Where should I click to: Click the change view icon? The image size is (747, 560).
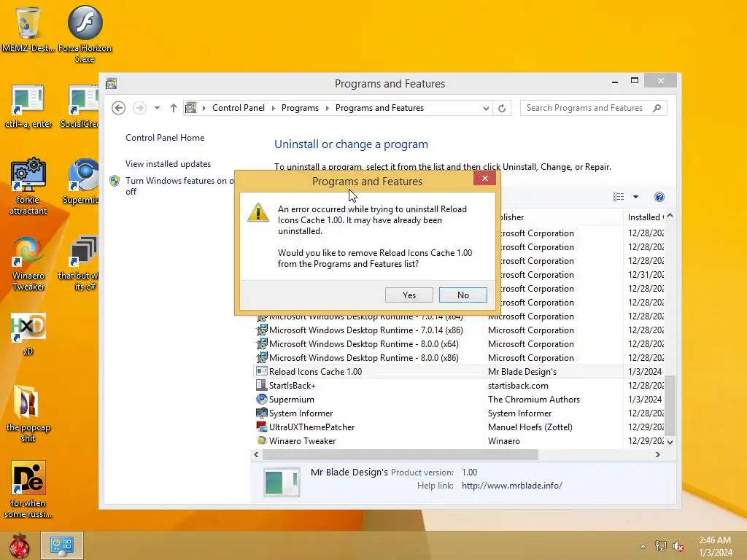tap(619, 197)
